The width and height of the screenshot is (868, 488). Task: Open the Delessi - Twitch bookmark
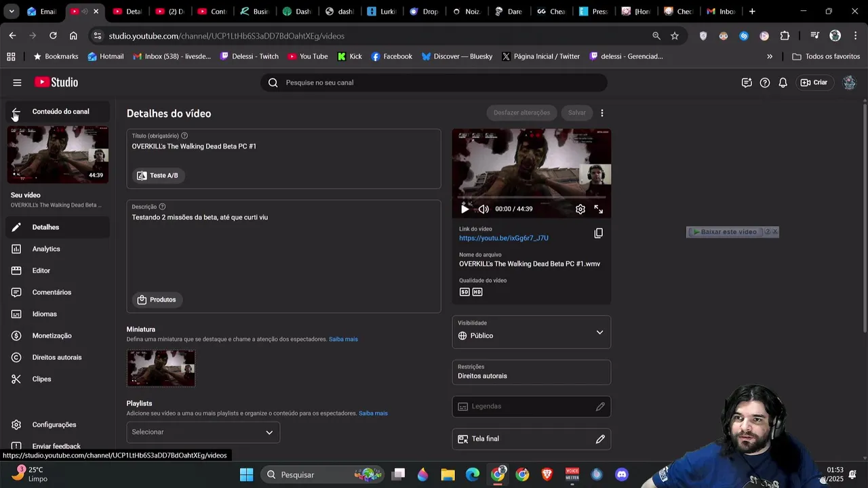(250, 56)
